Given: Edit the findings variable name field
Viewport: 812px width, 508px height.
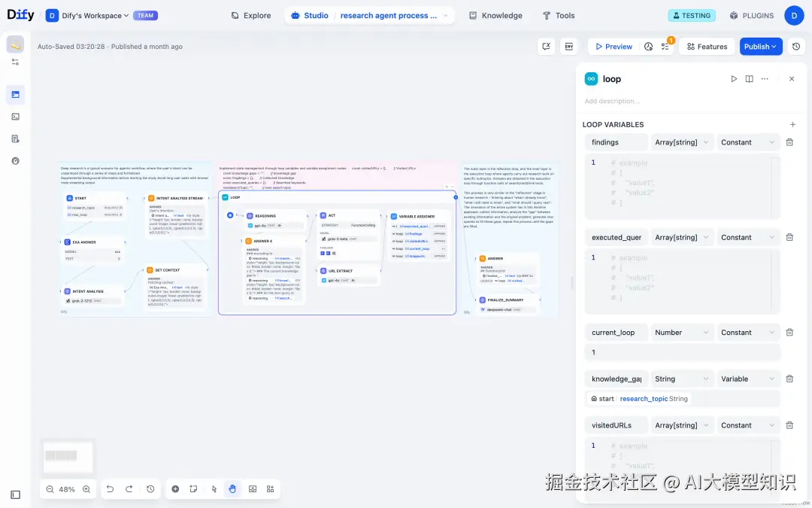Looking at the screenshot, I should pos(617,142).
